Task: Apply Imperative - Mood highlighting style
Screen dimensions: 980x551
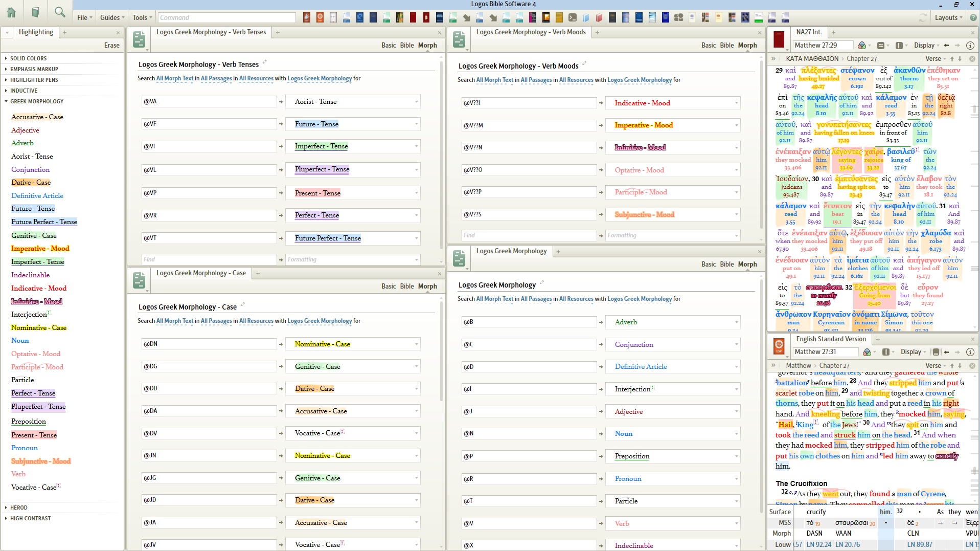Action: coord(40,249)
